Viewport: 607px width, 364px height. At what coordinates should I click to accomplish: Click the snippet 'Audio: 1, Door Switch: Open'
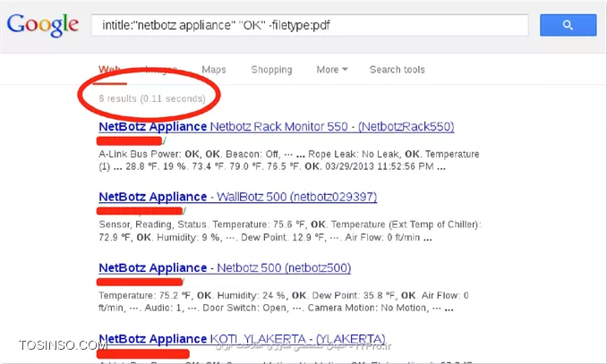point(276,308)
